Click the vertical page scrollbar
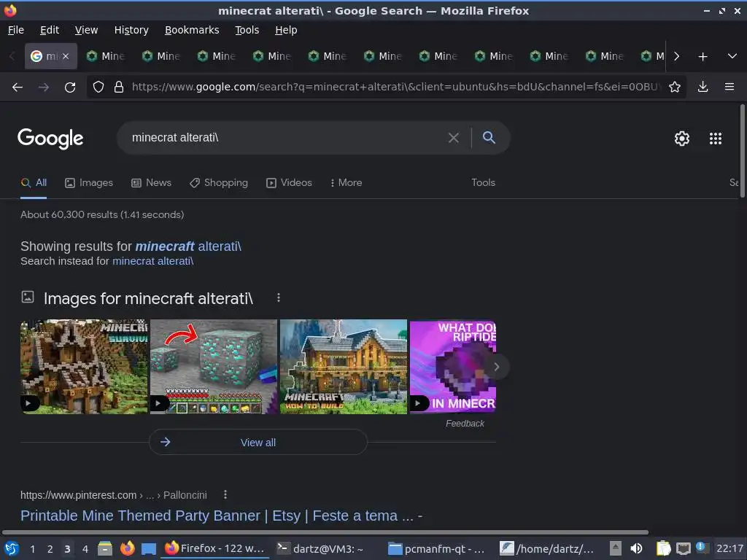The image size is (747, 560). click(x=742, y=152)
